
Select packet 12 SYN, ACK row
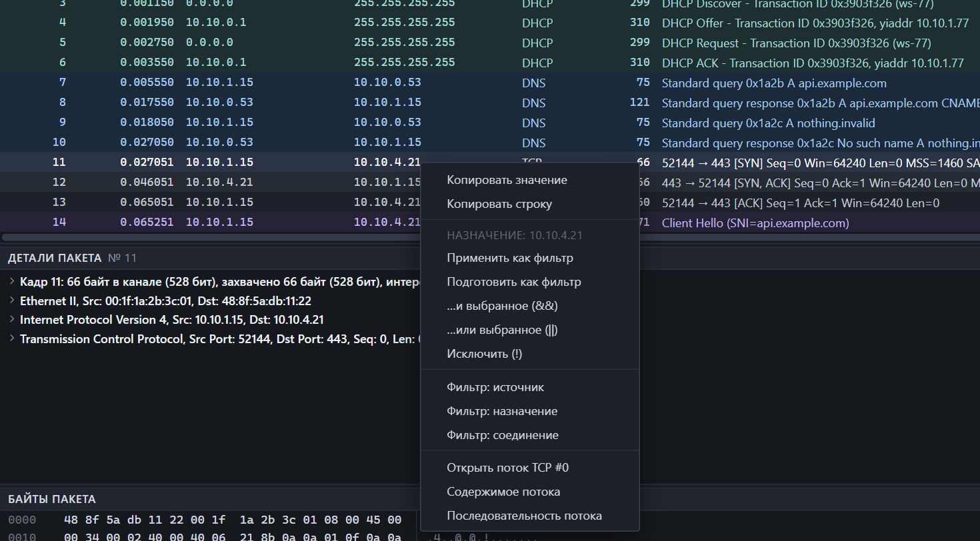pos(490,183)
